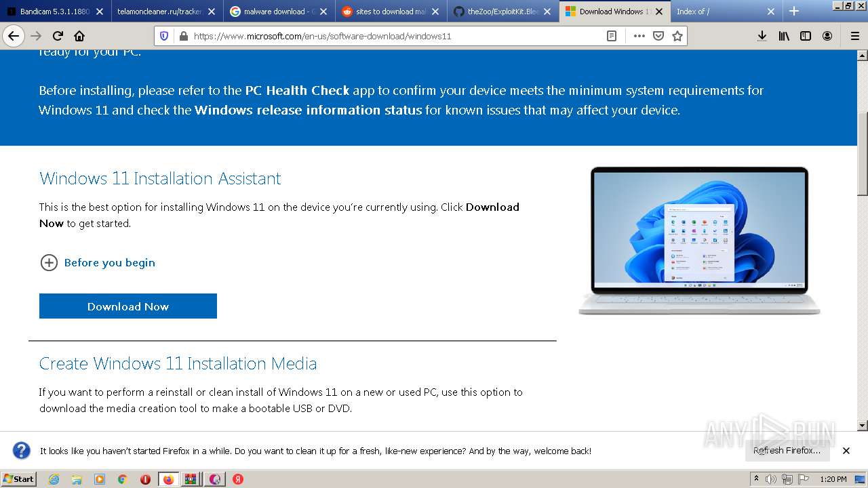Reload the current page
Image resolution: width=868 pixels, height=488 pixels.
pyautogui.click(x=58, y=36)
